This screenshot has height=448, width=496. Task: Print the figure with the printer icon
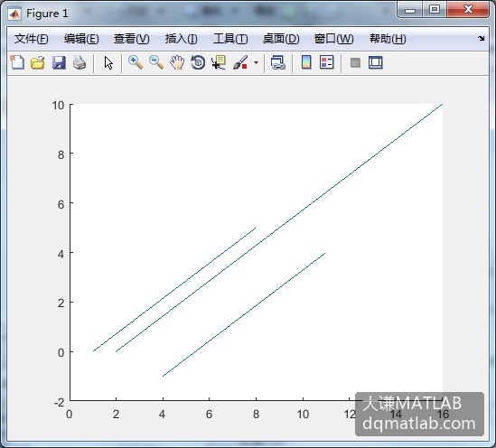[80, 62]
